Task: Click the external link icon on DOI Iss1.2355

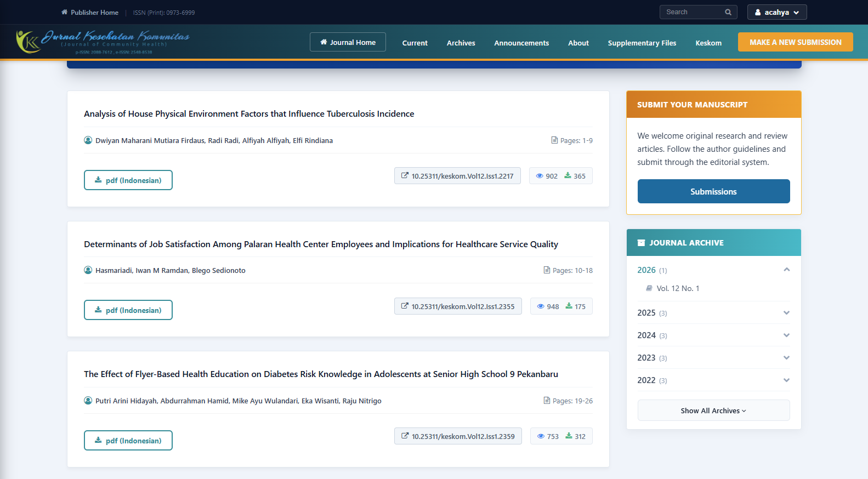Action: pos(405,306)
